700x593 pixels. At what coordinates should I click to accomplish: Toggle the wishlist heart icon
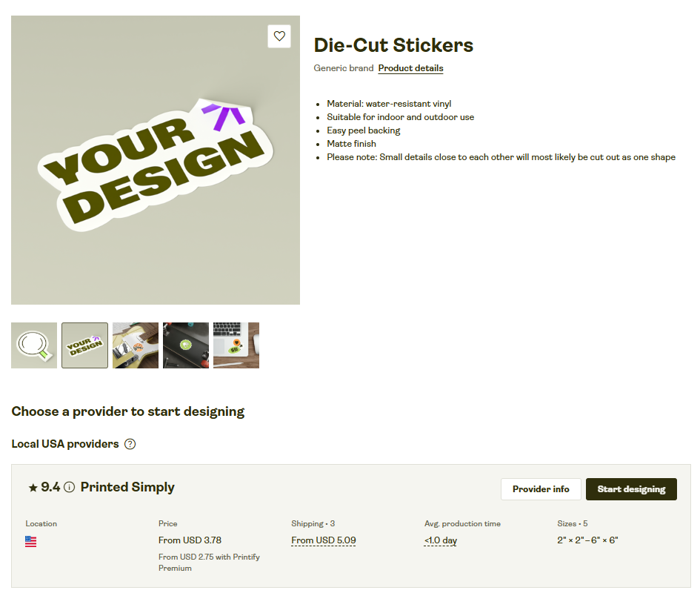point(279,36)
